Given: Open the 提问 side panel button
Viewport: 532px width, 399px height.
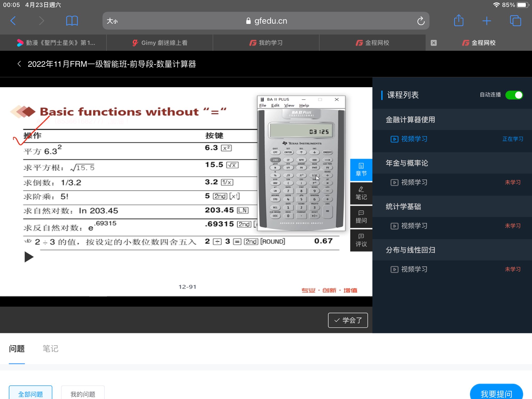Looking at the screenshot, I should coord(361,217).
